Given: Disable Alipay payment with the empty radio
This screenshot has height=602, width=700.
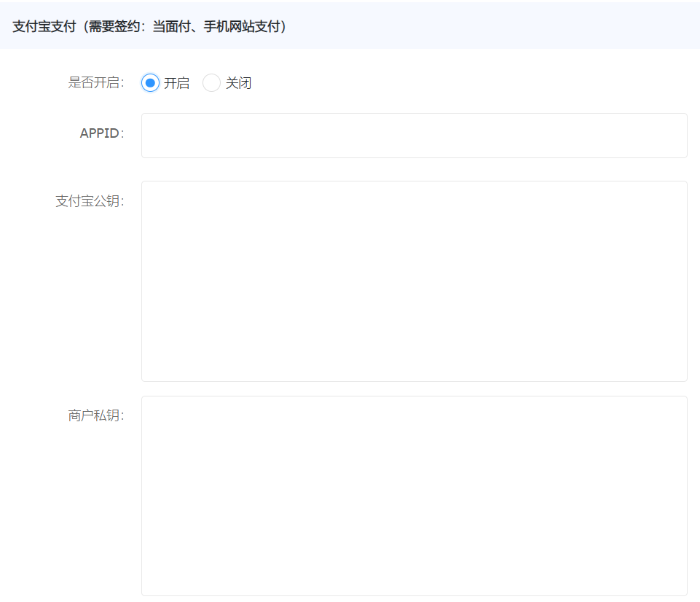Looking at the screenshot, I should (x=211, y=83).
